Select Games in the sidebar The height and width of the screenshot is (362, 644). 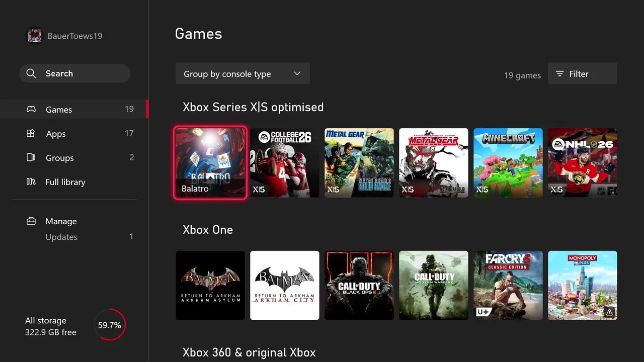[x=73, y=109]
